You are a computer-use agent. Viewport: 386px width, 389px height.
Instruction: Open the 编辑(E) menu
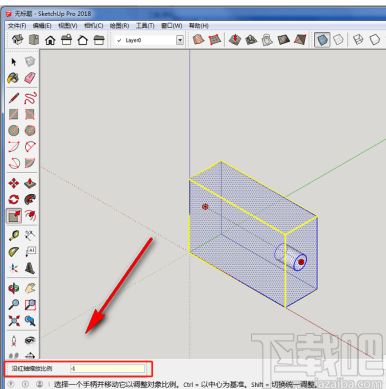point(42,26)
